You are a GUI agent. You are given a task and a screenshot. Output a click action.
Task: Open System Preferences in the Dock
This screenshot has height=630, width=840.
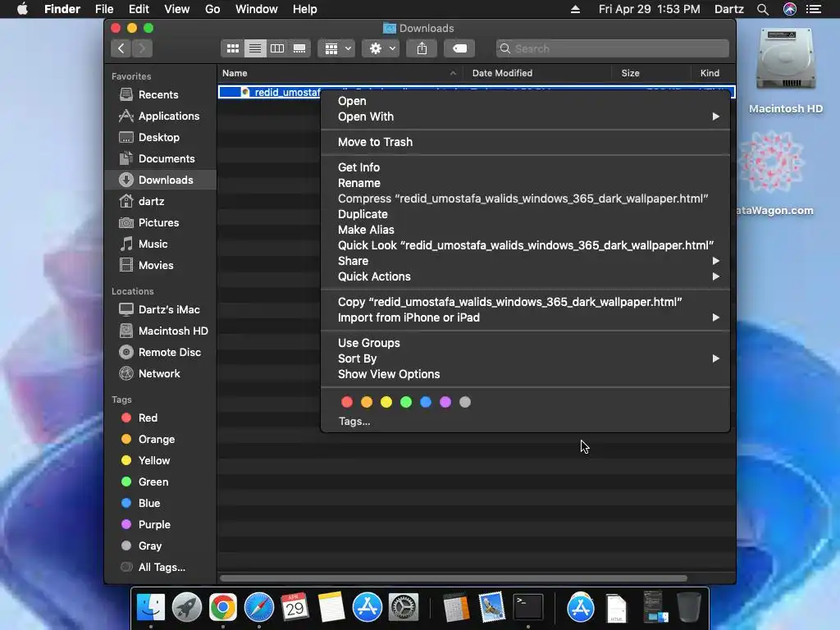pos(403,608)
